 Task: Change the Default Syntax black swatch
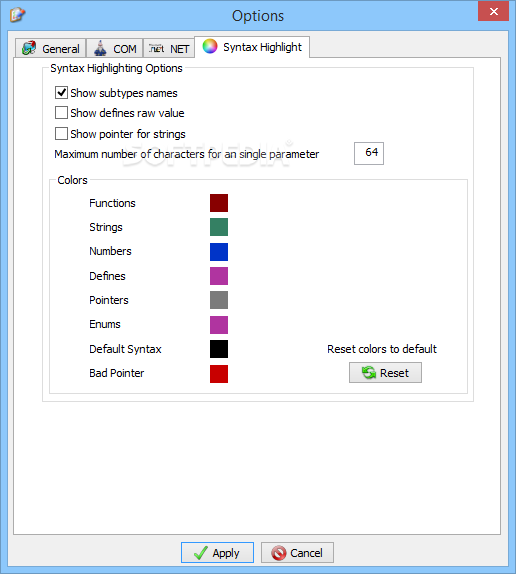pyautogui.click(x=219, y=349)
